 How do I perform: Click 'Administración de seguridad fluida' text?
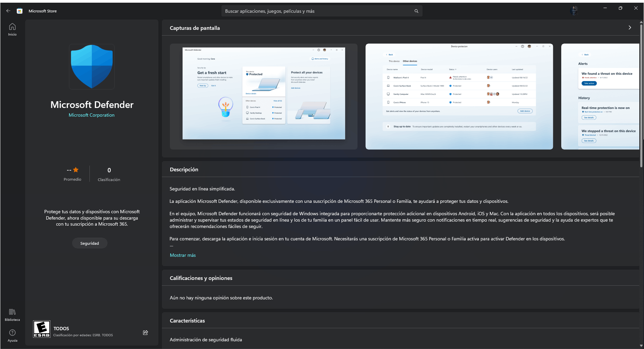click(x=206, y=340)
